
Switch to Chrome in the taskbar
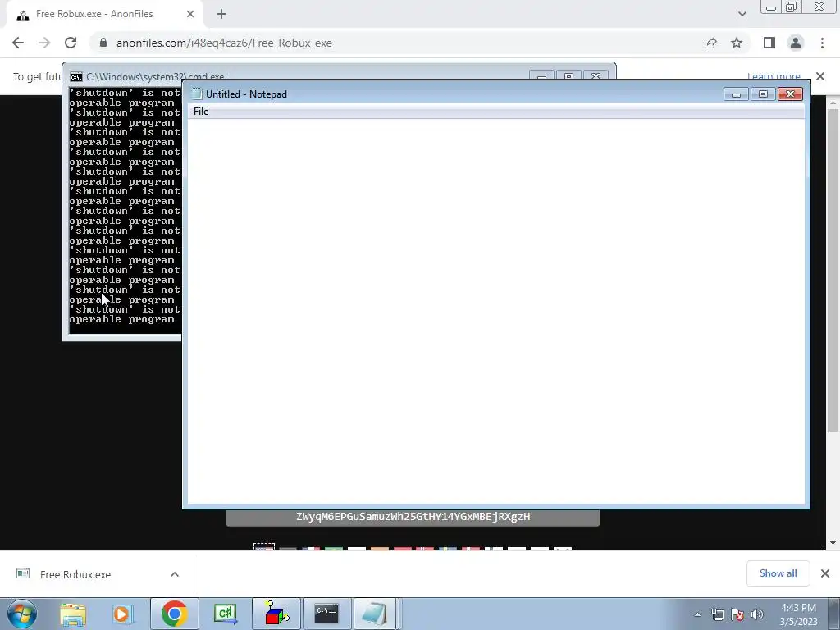[x=174, y=614]
